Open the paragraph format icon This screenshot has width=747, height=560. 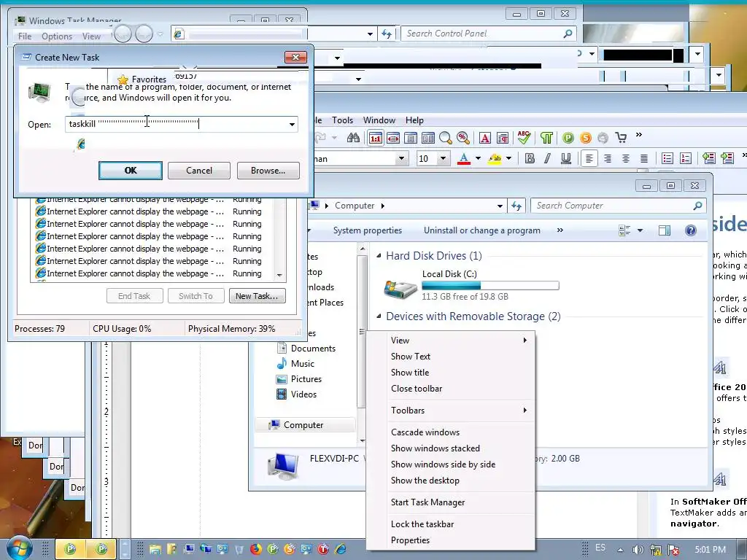click(502, 138)
